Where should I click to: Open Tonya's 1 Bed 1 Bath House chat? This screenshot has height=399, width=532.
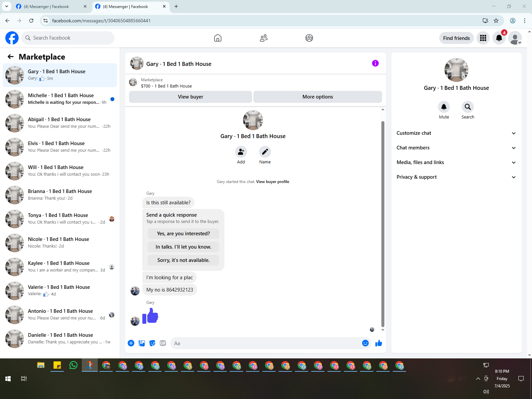click(x=60, y=219)
